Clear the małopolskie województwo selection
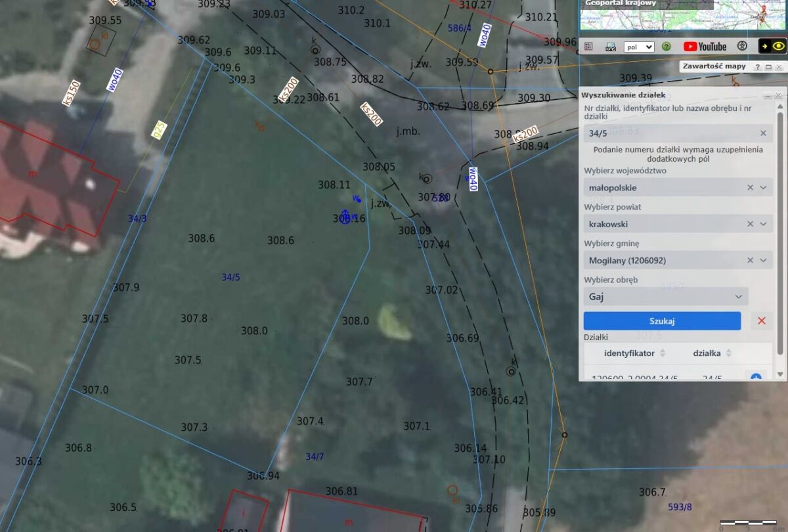 pos(751,188)
